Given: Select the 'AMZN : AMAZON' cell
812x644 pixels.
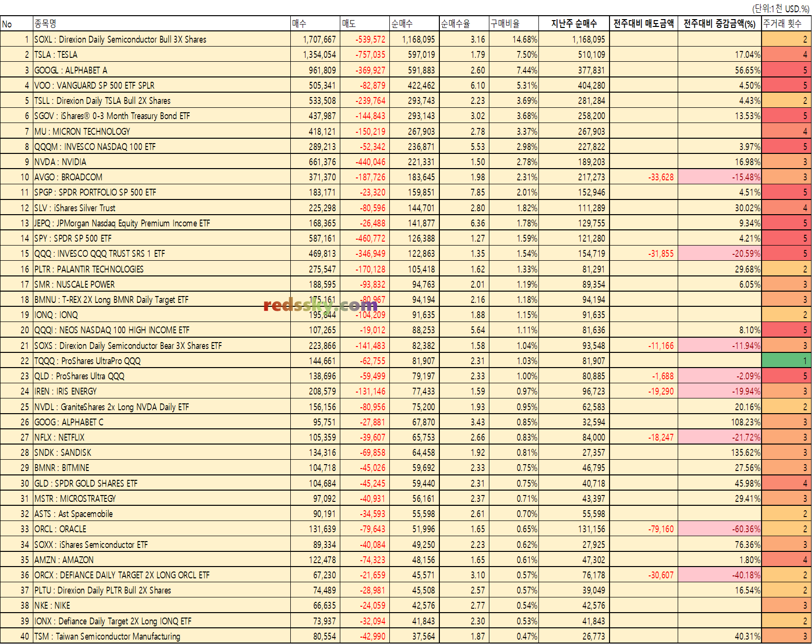Looking at the screenshot, I should 162,560.
